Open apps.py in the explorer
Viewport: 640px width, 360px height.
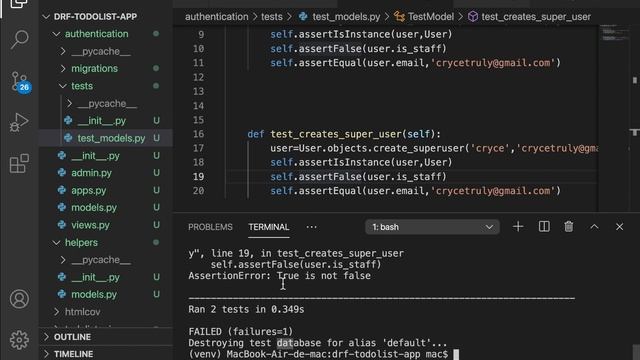pyautogui.click(x=89, y=191)
